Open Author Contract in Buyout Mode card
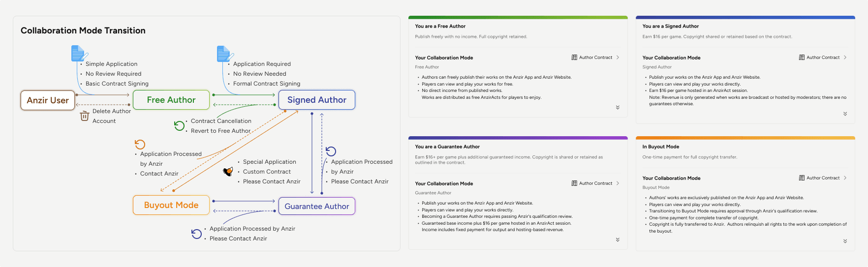 [x=823, y=178]
